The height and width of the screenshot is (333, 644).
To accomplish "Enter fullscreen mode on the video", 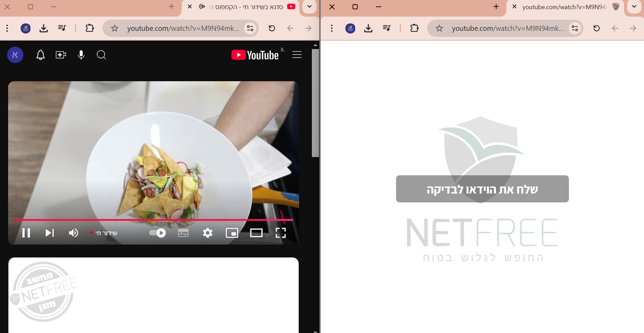I will point(281,233).
